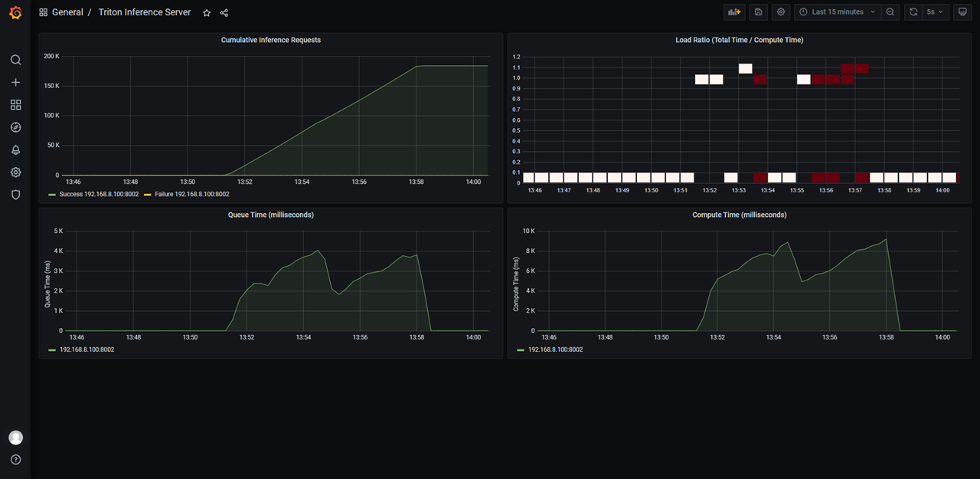Share the dashboard via share icon

point(224,13)
